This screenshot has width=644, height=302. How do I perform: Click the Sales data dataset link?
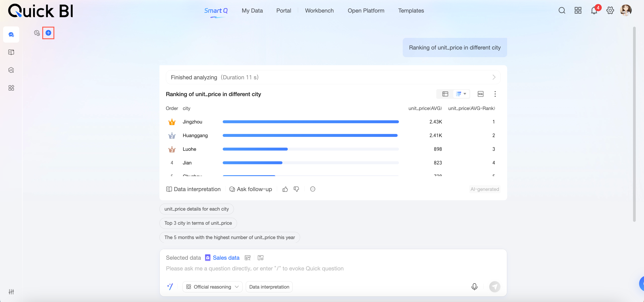pyautogui.click(x=226, y=258)
